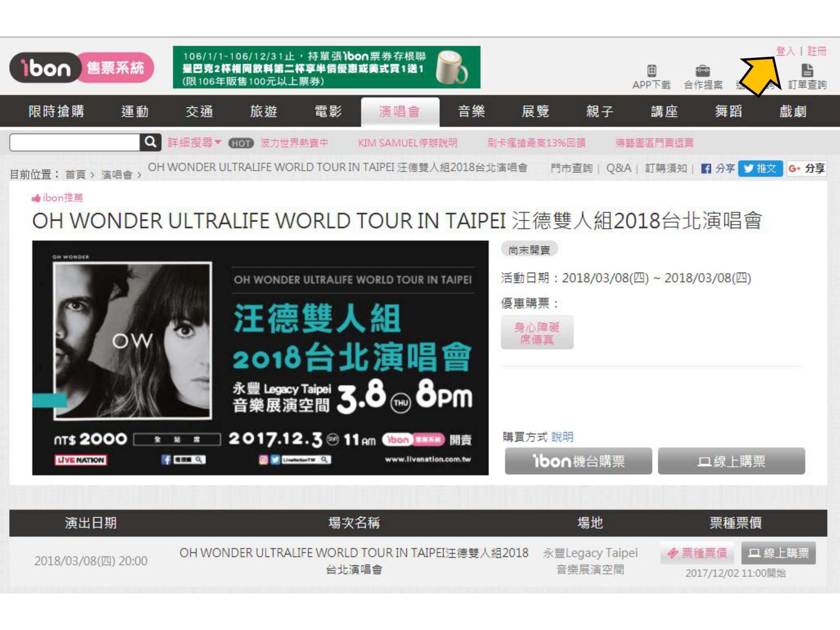This screenshot has height=630, width=840.
Task: Expand the 詳細搜尋 dropdown
Action: (194, 143)
